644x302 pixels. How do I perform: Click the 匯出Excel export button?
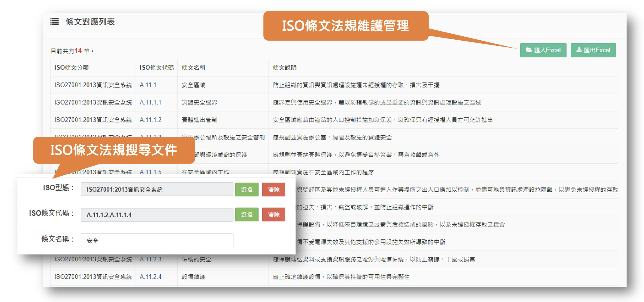pyautogui.click(x=593, y=50)
